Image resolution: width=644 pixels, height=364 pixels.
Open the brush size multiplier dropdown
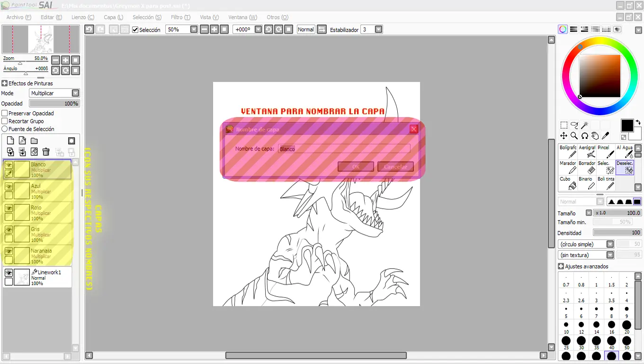coord(589,213)
